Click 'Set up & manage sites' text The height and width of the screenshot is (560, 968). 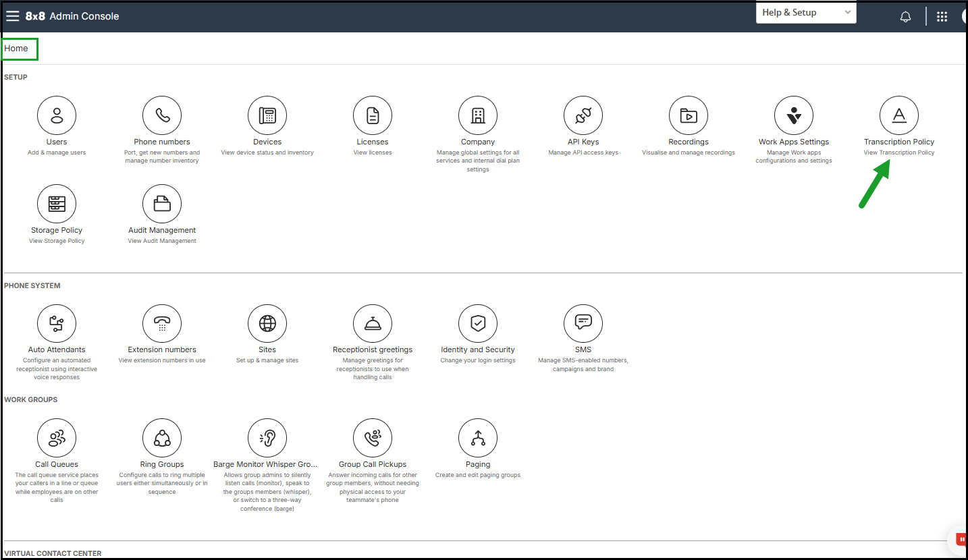[267, 360]
